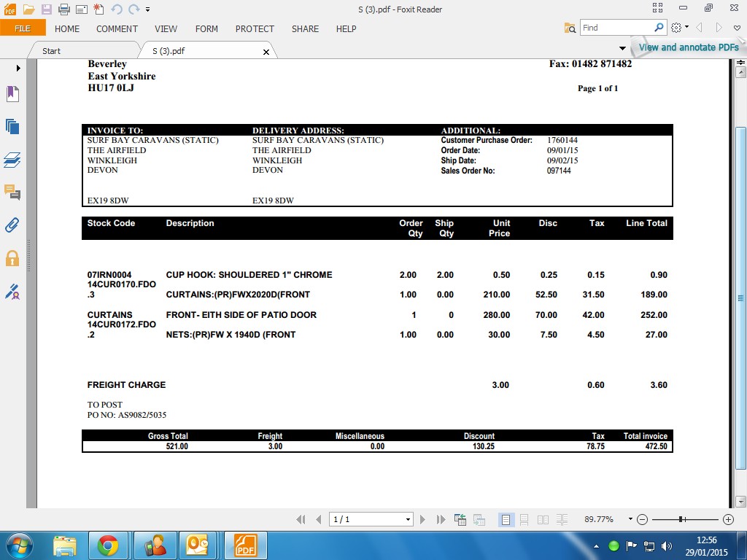The height and width of the screenshot is (560, 747).
Task: Click the Find search input field
Action: tap(616, 28)
